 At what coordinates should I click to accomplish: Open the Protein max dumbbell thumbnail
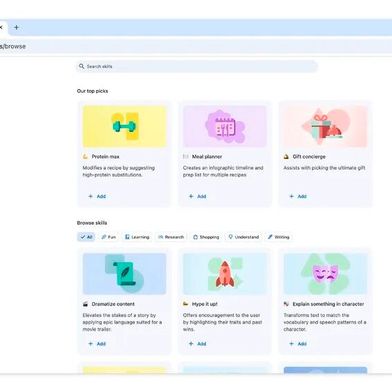(x=124, y=126)
